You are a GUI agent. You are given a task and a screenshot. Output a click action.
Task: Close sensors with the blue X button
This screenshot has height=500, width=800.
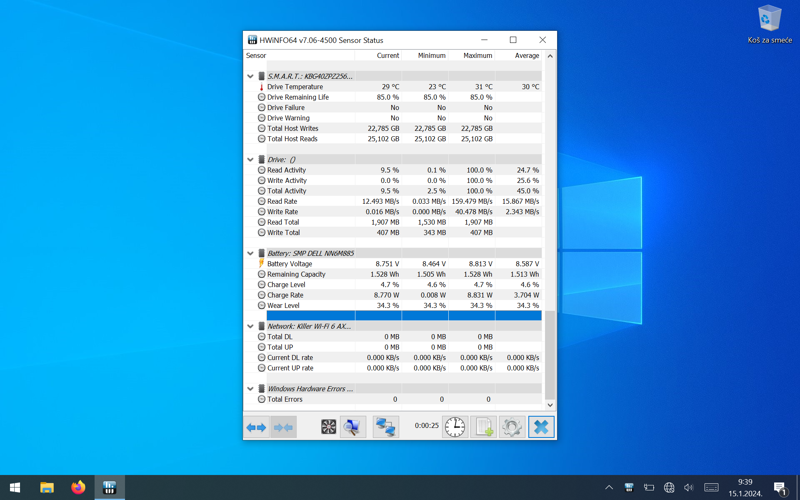click(x=541, y=427)
